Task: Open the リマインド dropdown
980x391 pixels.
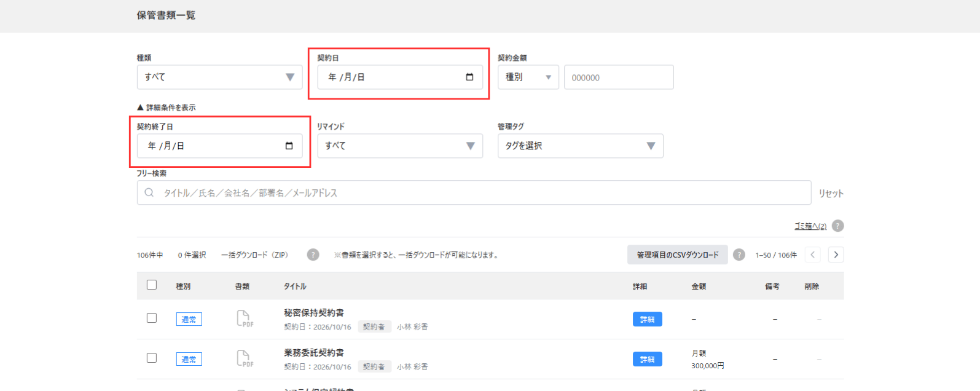Action: 400,146
